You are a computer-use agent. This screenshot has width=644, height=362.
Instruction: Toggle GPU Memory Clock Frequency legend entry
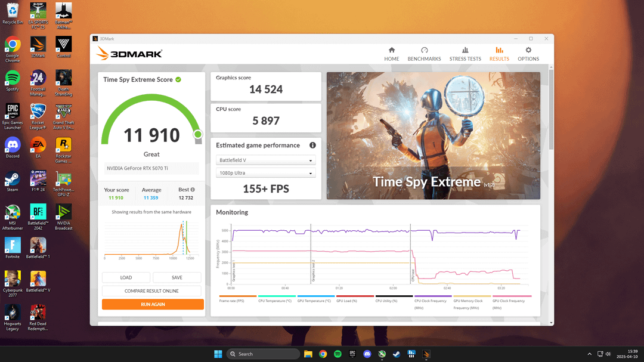click(472, 302)
